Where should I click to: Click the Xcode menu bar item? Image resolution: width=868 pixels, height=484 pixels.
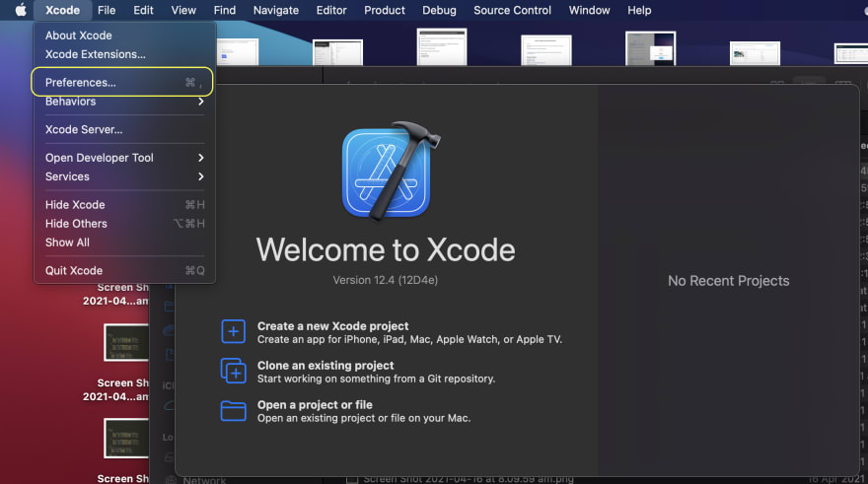(x=62, y=10)
